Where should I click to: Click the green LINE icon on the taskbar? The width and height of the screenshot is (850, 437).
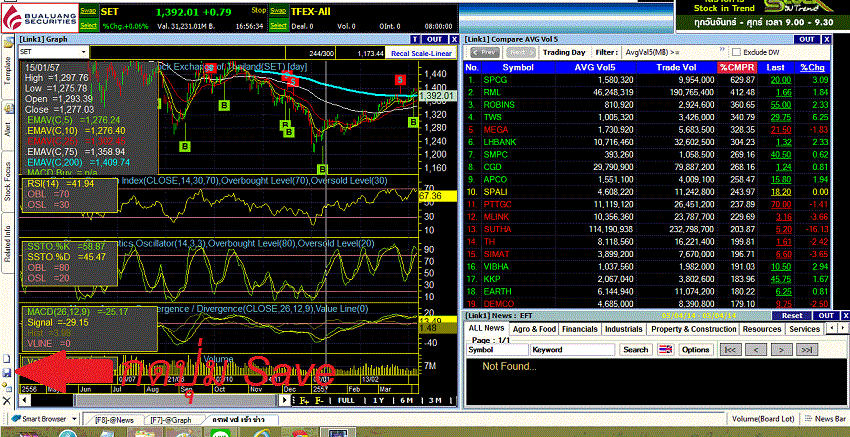point(220,434)
